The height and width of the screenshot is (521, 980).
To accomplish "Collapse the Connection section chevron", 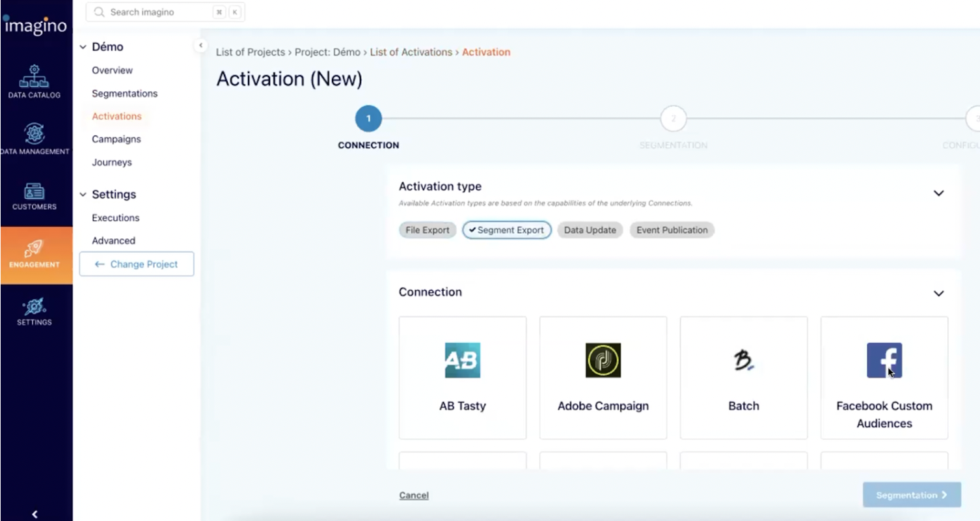I will pyautogui.click(x=938, y=294).
